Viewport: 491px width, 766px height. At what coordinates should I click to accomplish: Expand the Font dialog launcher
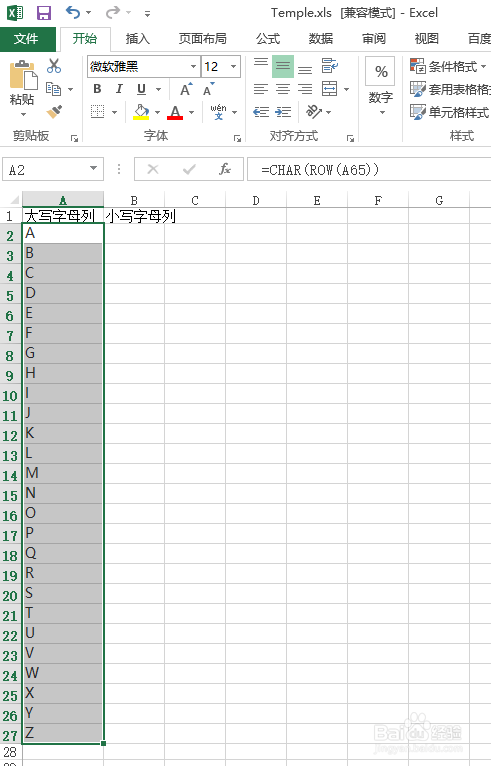click(237, 139)
